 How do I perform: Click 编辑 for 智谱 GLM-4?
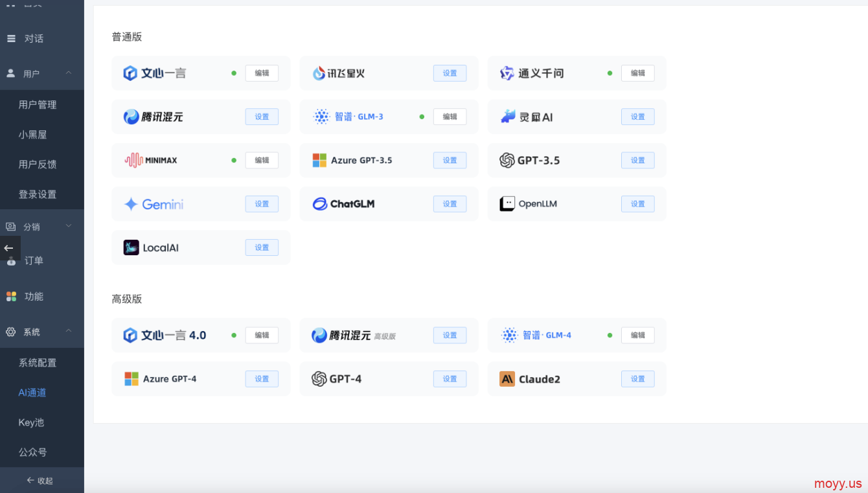638,335
